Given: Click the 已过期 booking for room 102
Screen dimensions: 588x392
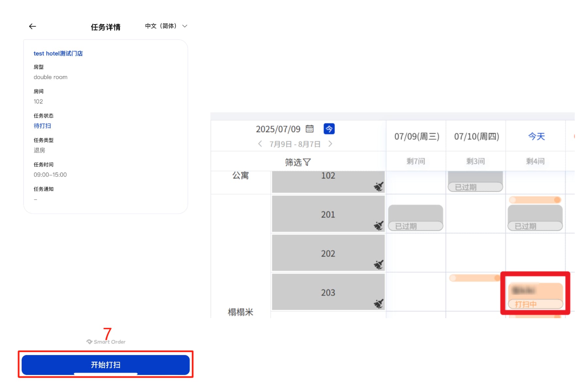Looking at the screenshot, I should coord(475,182).
